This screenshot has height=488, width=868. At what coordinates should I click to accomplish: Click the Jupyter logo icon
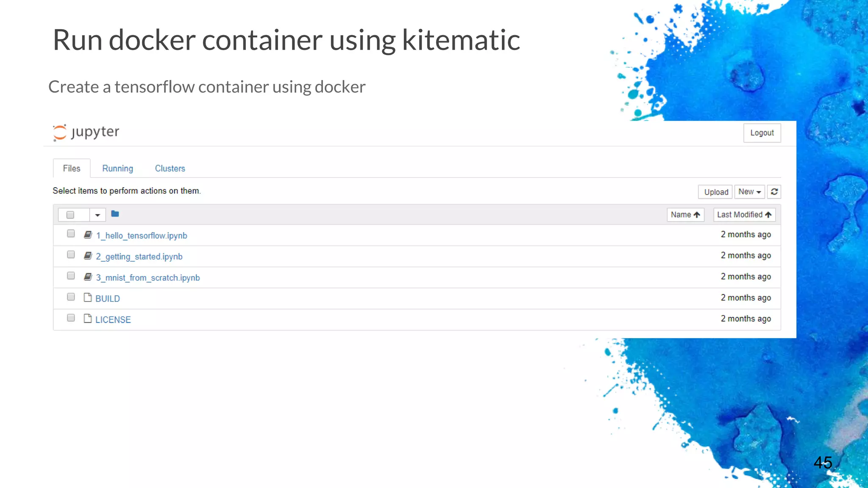coord(60,132)
